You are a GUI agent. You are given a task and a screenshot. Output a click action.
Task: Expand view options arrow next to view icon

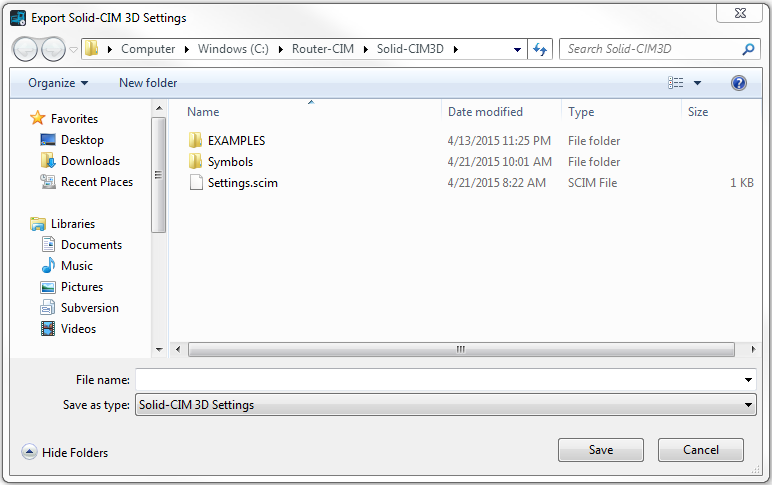point(697,83)
